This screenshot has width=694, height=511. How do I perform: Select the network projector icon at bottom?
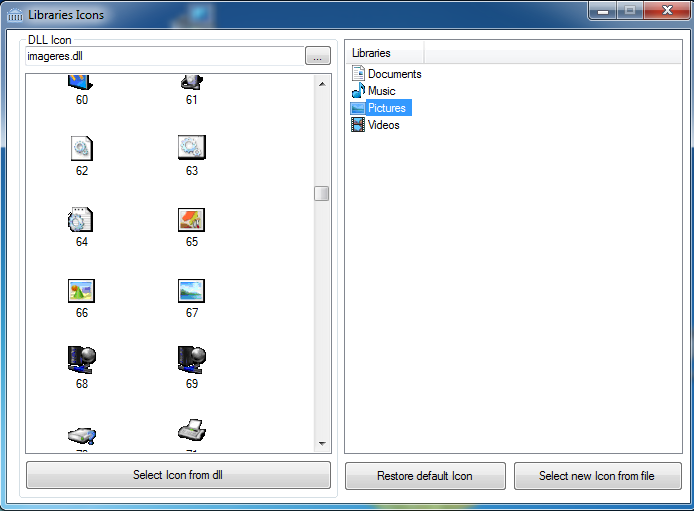[x=82, y=436]
